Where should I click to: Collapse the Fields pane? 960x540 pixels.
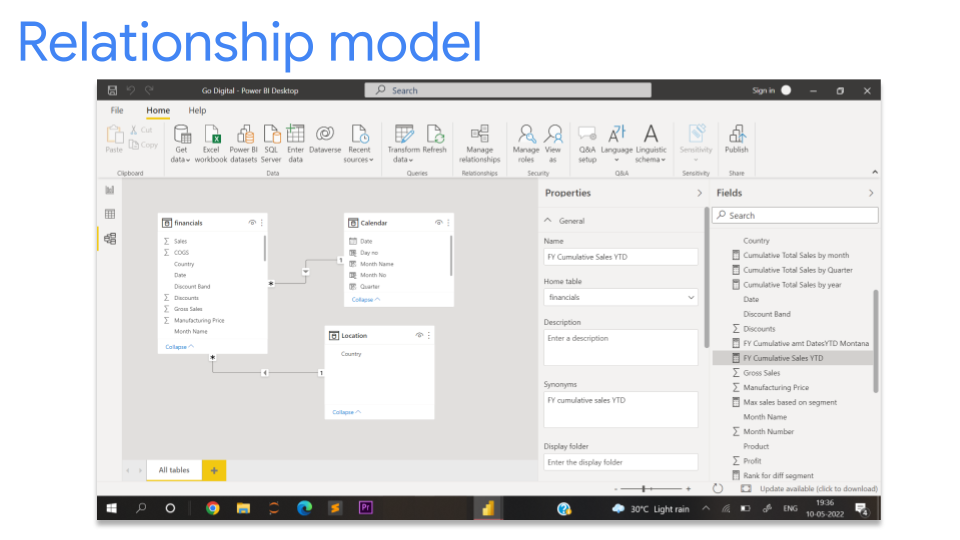[871, 193]
